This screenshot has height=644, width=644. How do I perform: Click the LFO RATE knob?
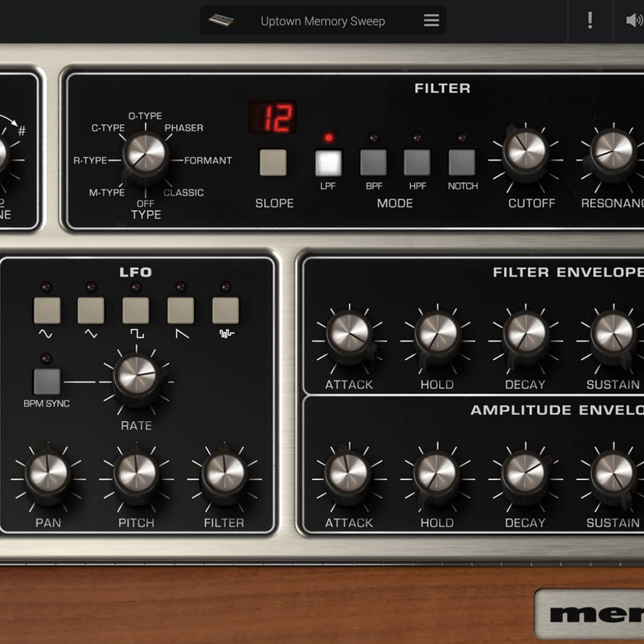point(136,380)
